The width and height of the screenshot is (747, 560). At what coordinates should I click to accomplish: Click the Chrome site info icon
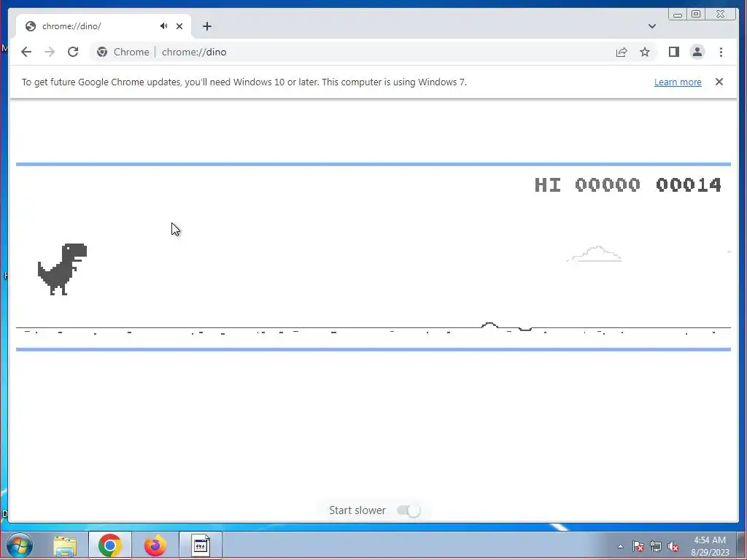[x=102, y=52]
